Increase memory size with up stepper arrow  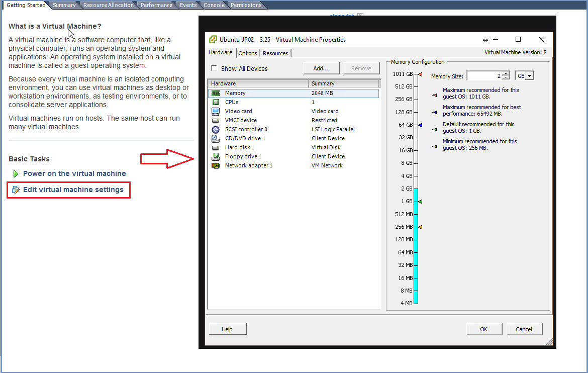[x=506, y=73]
